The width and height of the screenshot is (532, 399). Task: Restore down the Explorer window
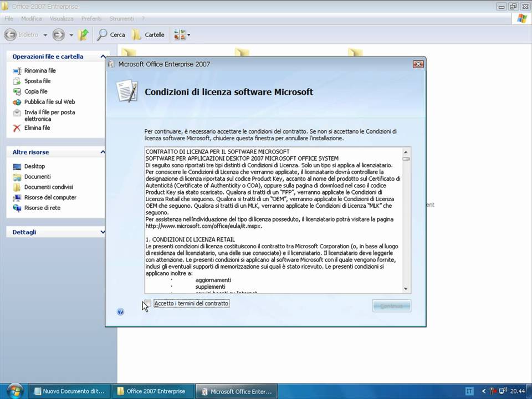coord(513,7)
